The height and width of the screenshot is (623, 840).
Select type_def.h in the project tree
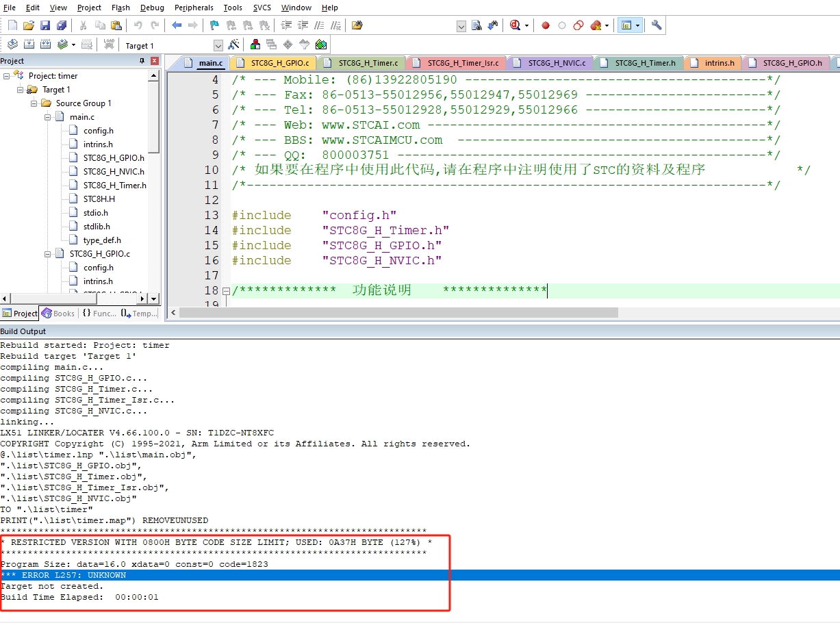click(x=102, y=240)
